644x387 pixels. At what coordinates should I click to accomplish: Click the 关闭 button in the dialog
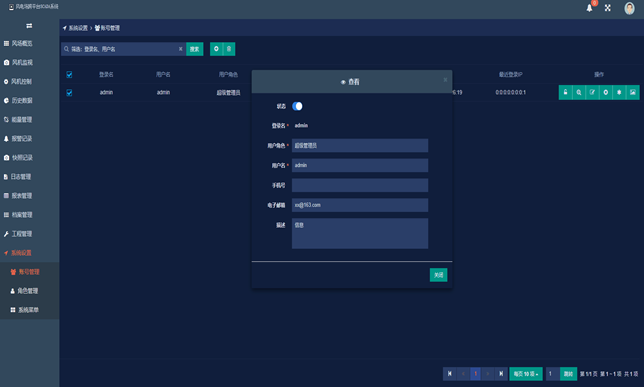click(438, 275)
